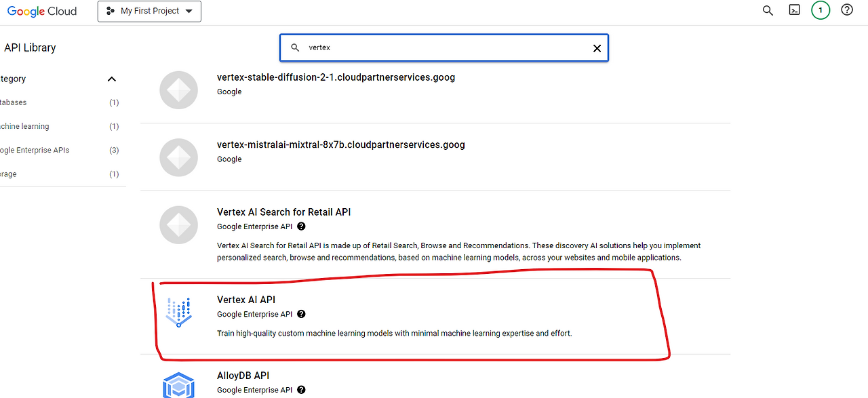Screen dimensions: 868x398
Task: Click the vertex-stable-diffusion placeholder icon
Action: click(x=178, y=89)
